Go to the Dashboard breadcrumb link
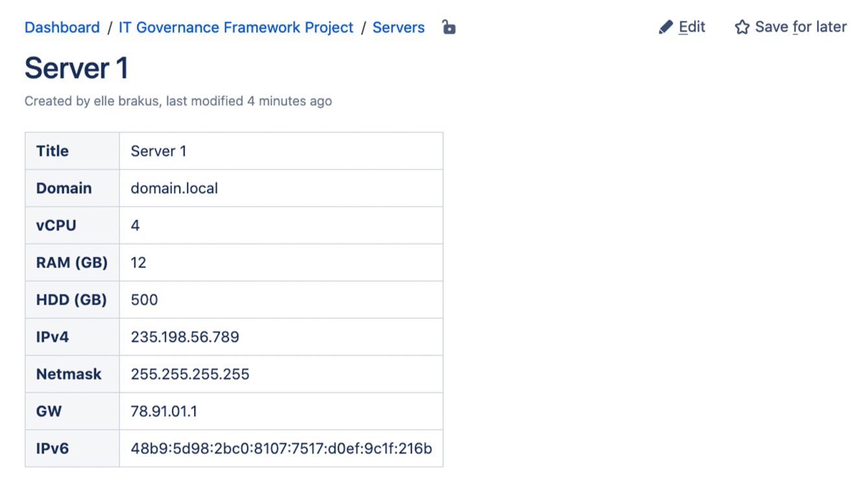The image size is (868, 494). pyautogui.click(x=62, y=27)
